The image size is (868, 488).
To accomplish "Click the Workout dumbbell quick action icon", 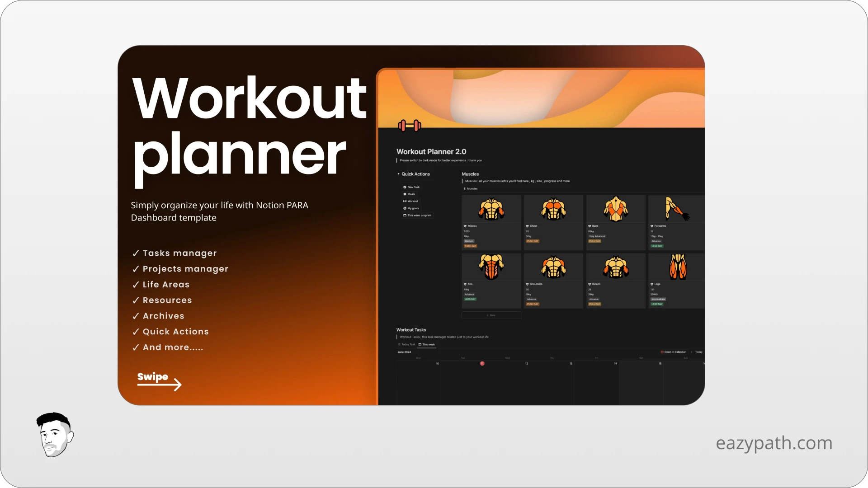I will tap(405, 201).
